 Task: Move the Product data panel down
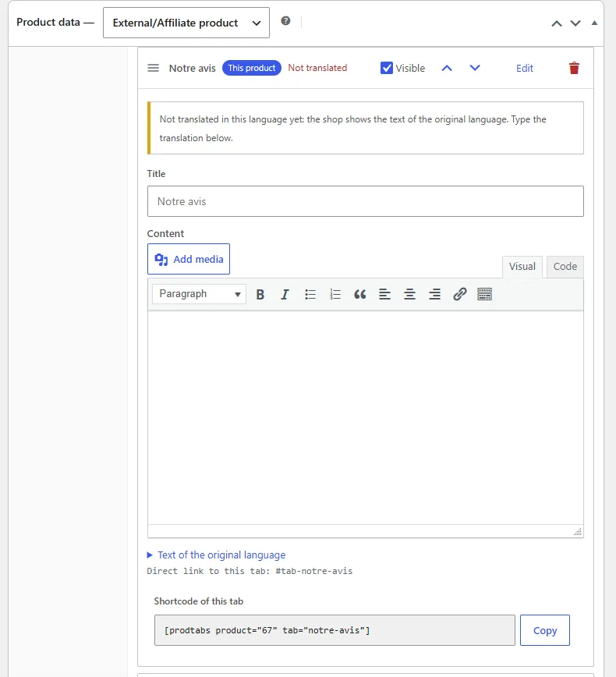coord(575,23)
